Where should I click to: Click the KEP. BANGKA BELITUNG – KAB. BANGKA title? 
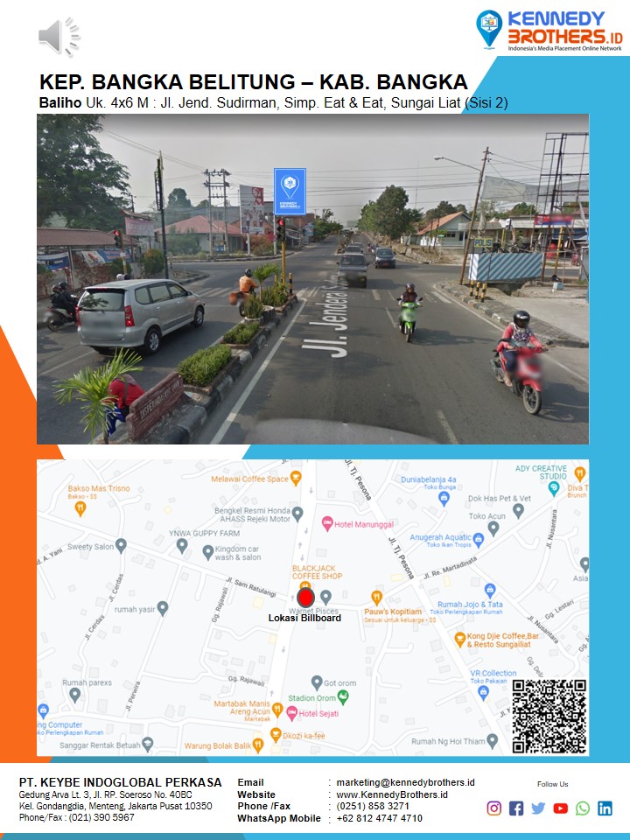[254, 82]
